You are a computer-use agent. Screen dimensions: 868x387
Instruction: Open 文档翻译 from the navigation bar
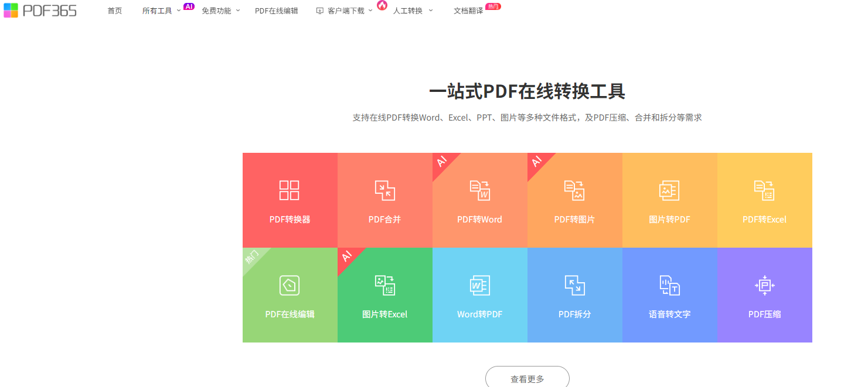click(x=468, y=11)
